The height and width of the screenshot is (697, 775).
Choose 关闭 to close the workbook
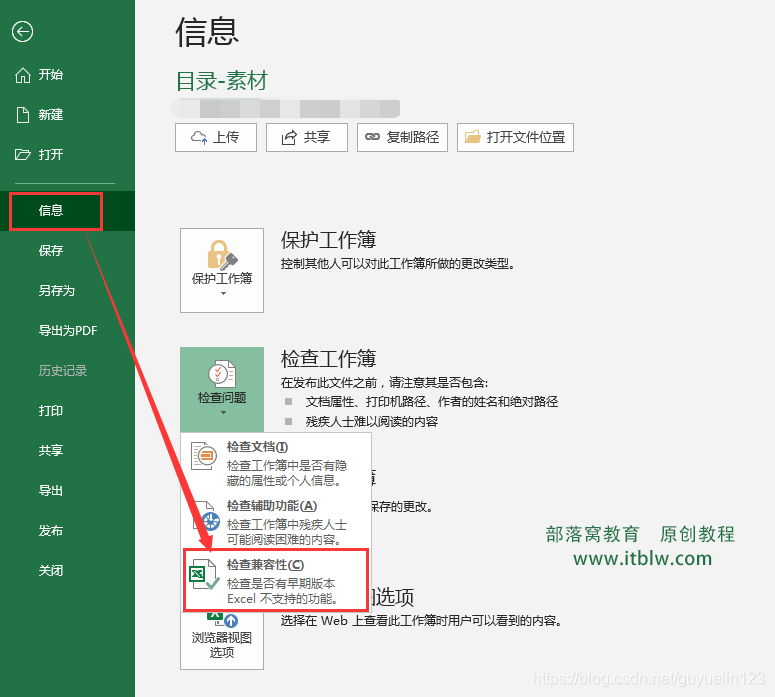tap(50, 570)
